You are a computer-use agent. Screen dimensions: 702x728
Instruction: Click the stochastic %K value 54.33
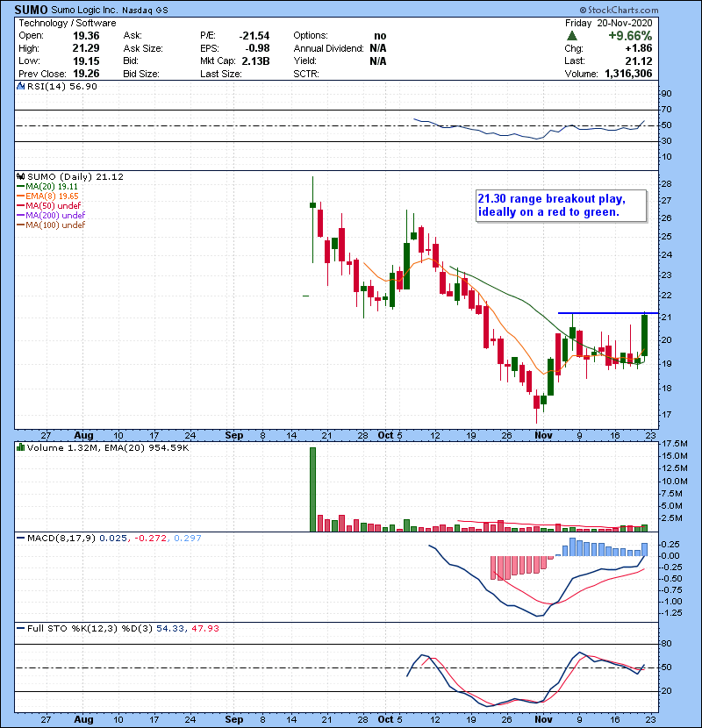point(170,629)
